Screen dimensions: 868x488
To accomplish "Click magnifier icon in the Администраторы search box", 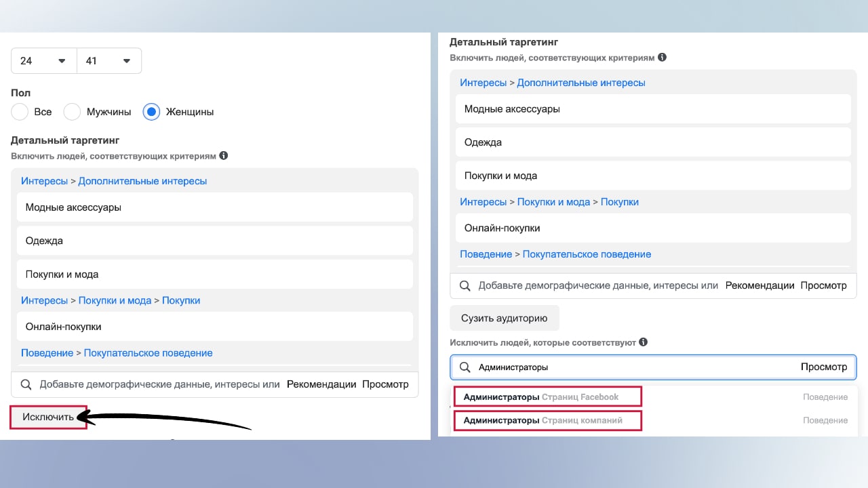I will click(x=465, y=367).
